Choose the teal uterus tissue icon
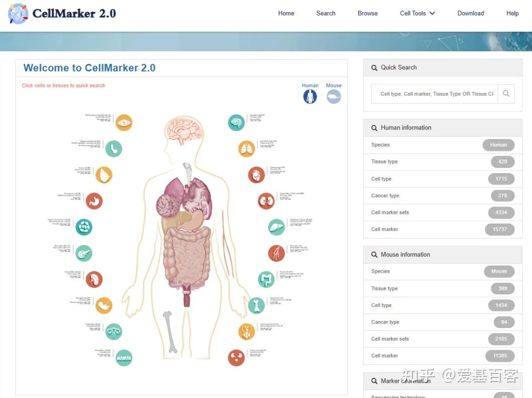Image resolution: width=532 pixels, height=398 pixels. point(114,332)
